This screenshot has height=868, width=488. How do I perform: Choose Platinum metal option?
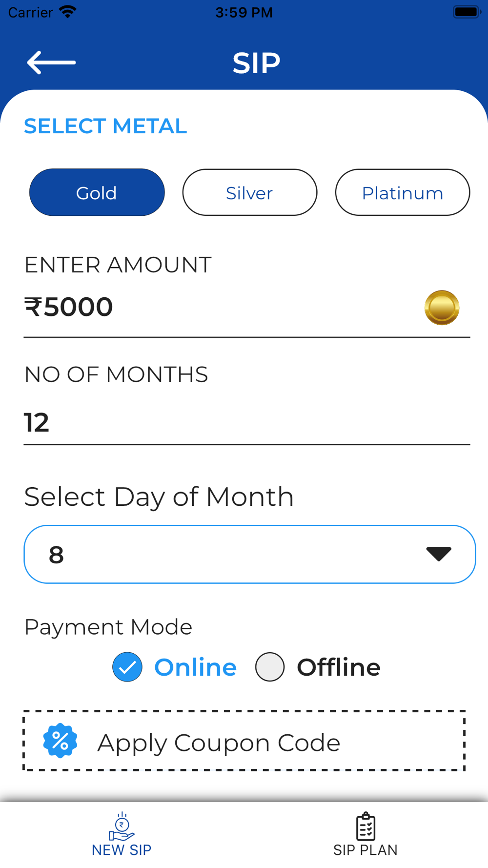(402, 192)
